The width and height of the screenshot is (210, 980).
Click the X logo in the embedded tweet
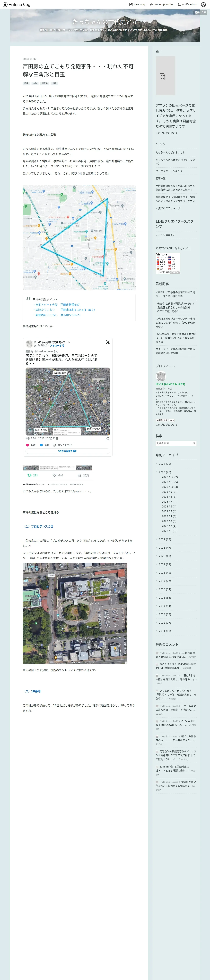point(108,342)
